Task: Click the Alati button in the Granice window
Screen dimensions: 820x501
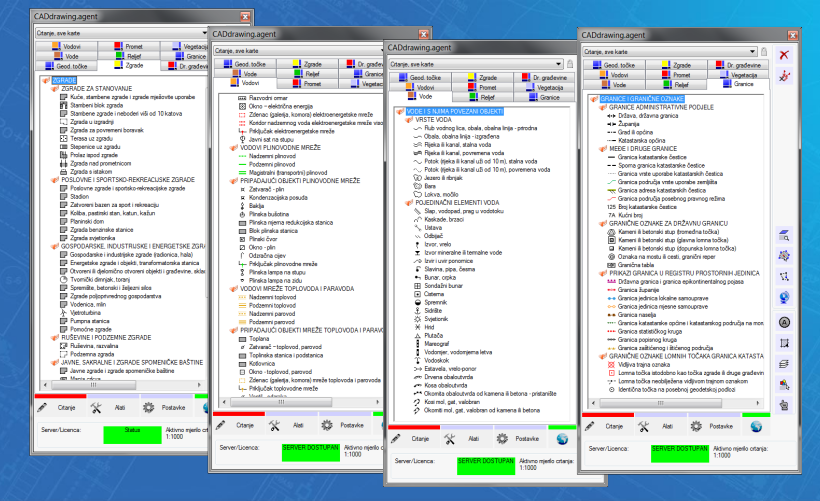Action: tap(662, 427)
